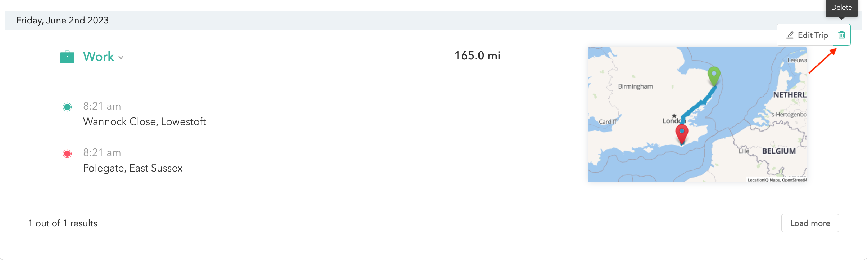Open the Work trip type dropdown label
The image size is (868, 280).
(x=99, y=57)
